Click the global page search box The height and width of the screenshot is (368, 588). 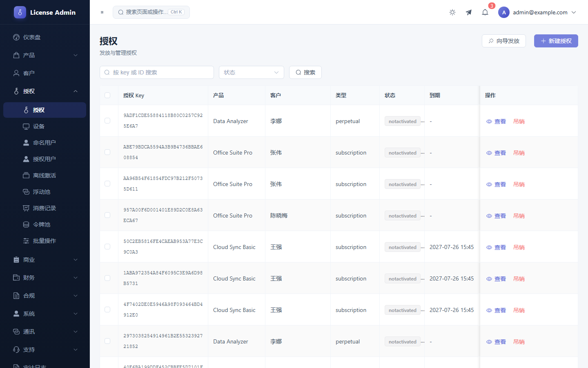coord(151,12)
